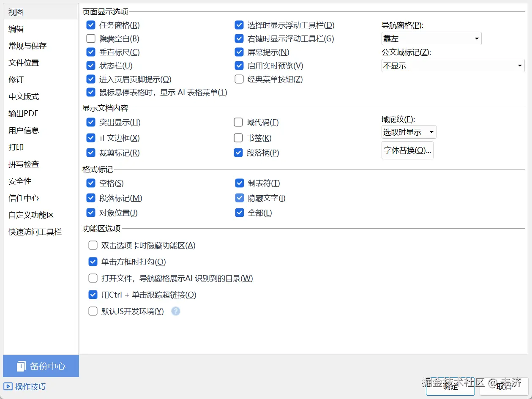The height and width of the screenshot is (399, 532).
Task: Enable the 隐藏空白 option
Action: pos(91,39)
